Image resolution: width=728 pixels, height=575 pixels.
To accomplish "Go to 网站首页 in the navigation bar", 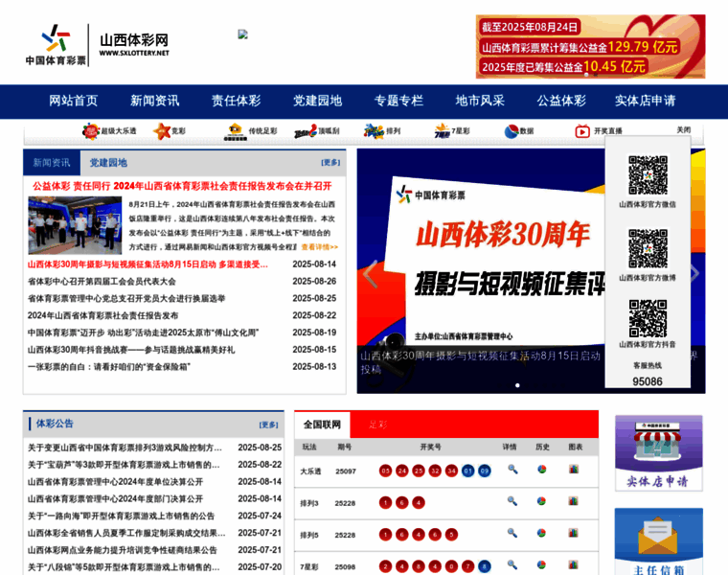I will coord(74,101).
